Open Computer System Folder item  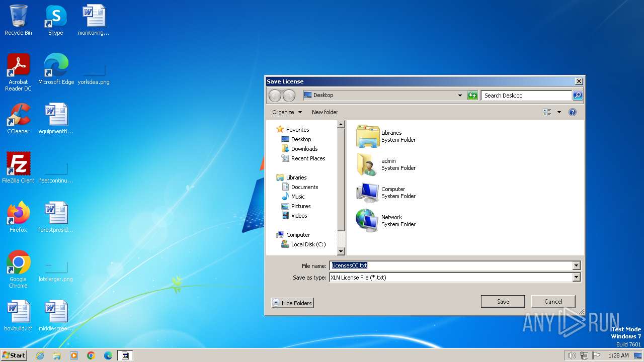click(x=386, y=193)
